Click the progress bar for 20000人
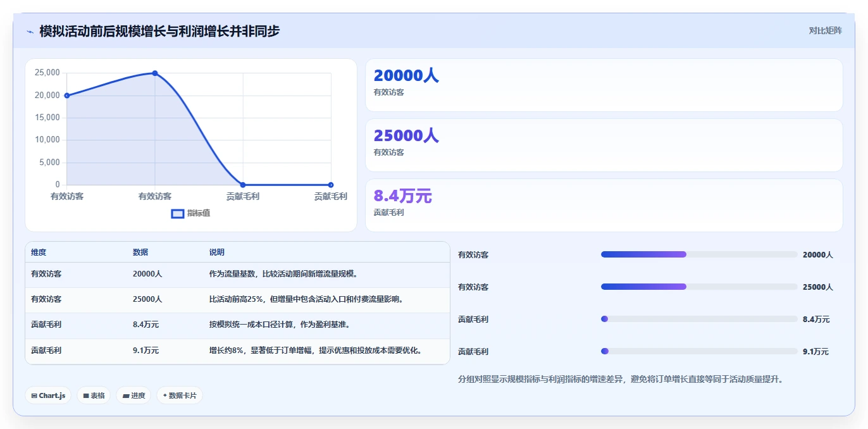 click(x=699, y=254)
